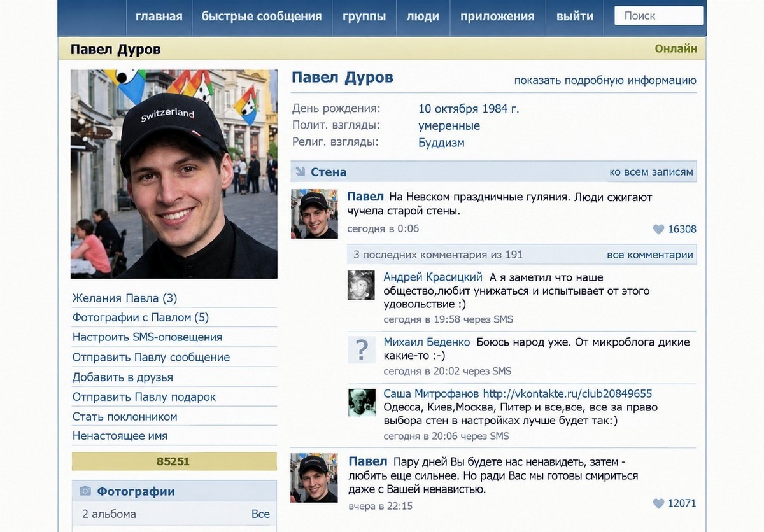Click the birthday date 10 октября
This screenshot has height=532, width=764.
448,108
